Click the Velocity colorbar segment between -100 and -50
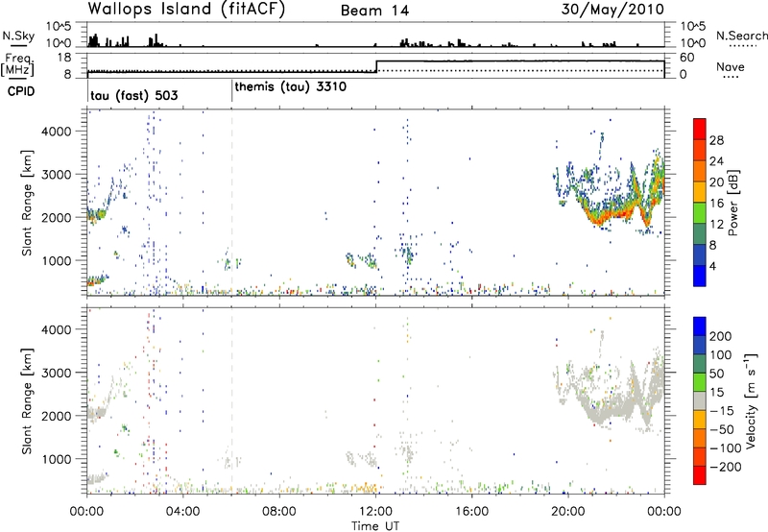The height and width of the screenshot is (532, 768). pyautogui.click(x=700, y=438)
